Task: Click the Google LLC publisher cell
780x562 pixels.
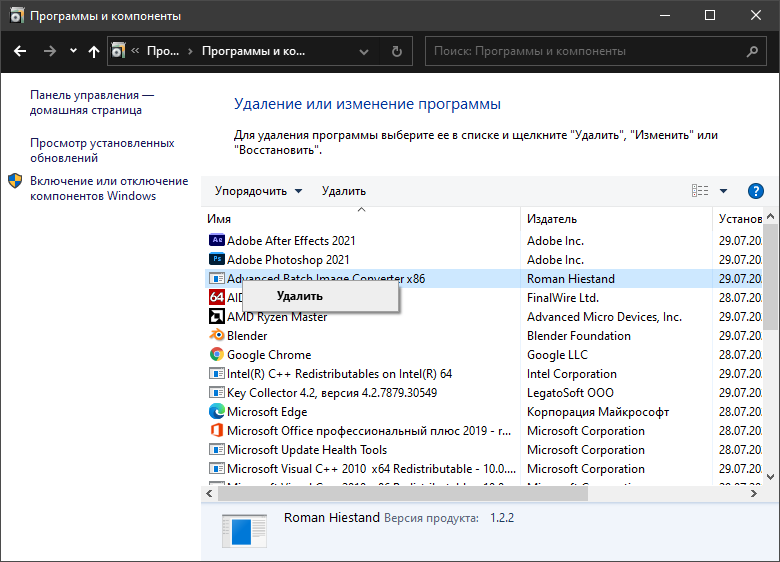Action: (x=557, y=355)
